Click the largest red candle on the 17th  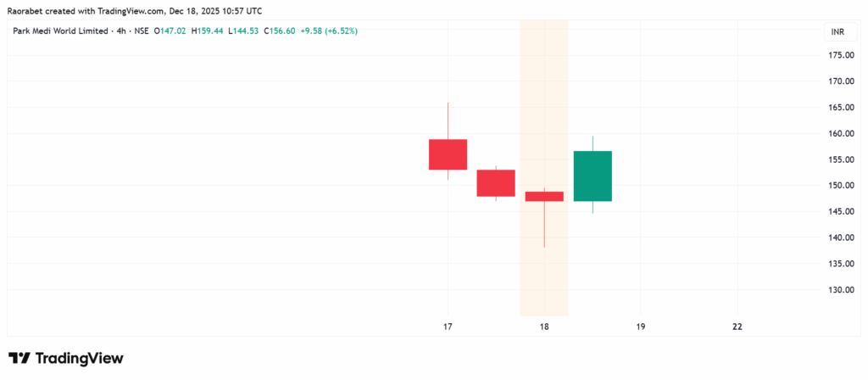[448, 154]
